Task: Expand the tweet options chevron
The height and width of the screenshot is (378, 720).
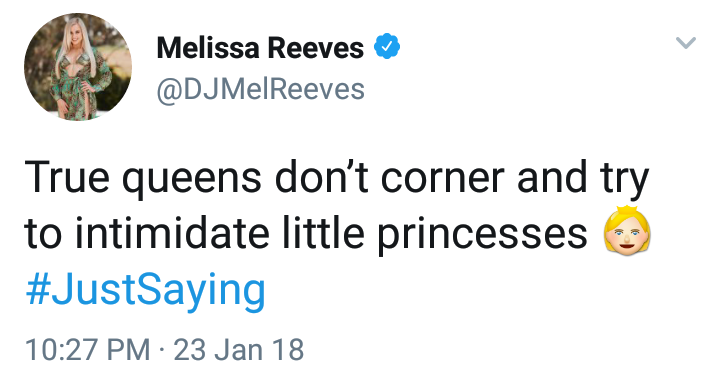Action: 686,43
